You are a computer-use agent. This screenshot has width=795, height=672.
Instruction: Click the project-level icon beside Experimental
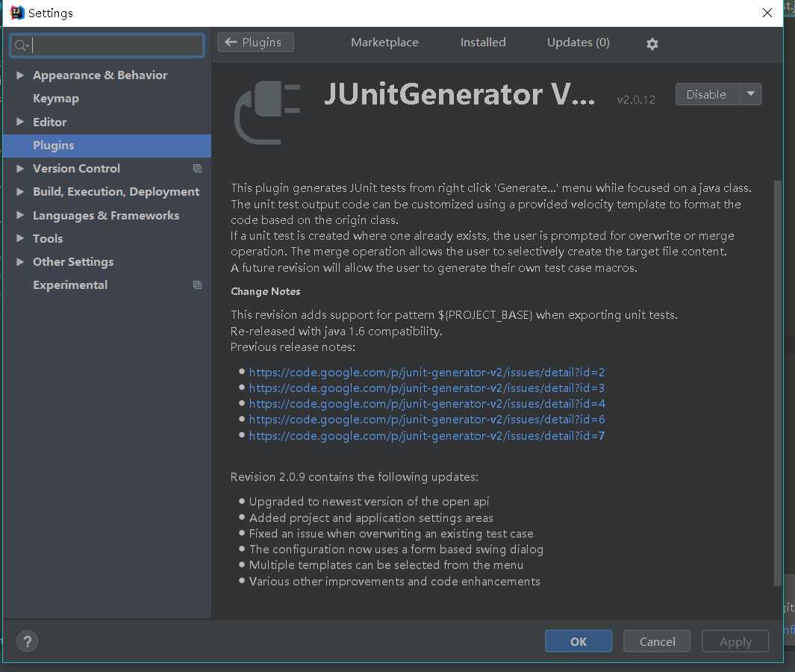tap(197, 285)
